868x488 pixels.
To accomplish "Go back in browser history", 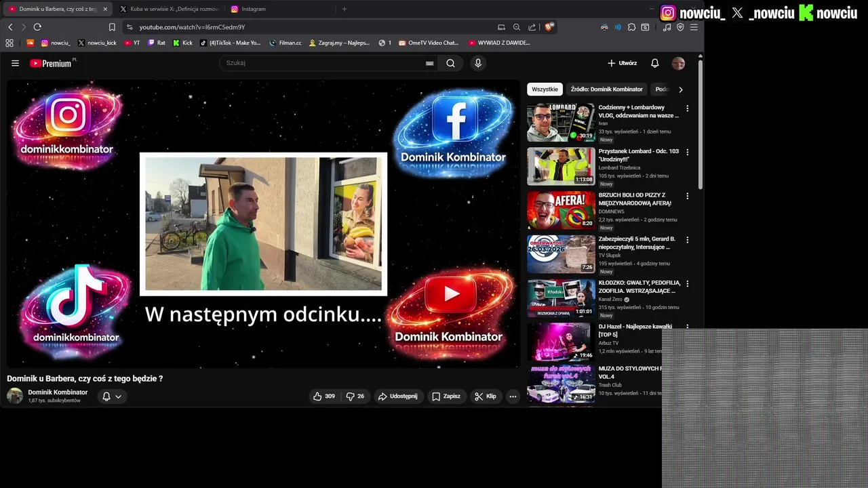I will tap(10, 27).
